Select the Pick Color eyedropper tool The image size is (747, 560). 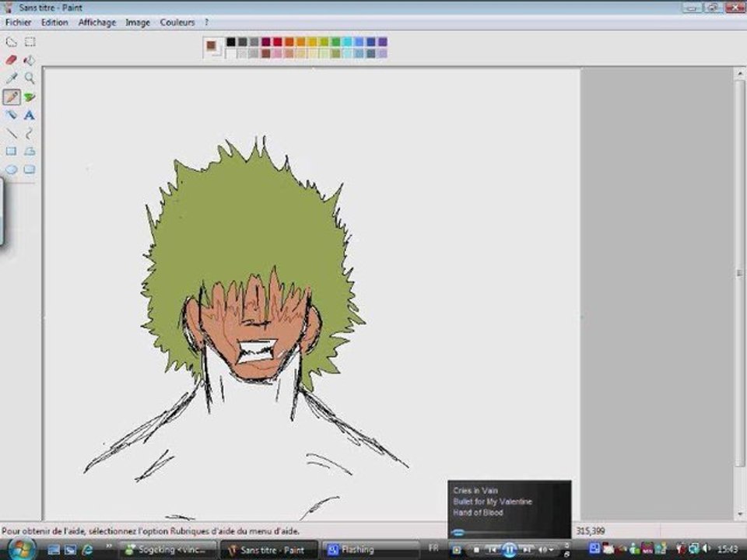[11, 78]
